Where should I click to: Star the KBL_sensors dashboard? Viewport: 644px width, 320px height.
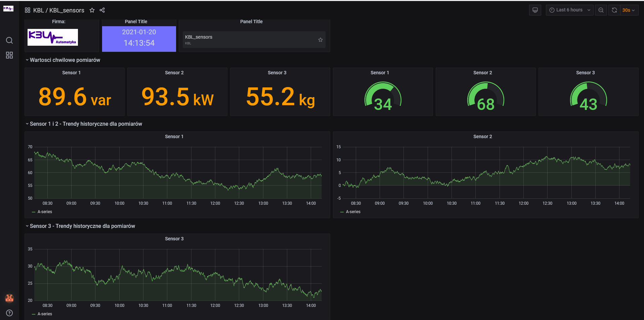pos(92,10)
